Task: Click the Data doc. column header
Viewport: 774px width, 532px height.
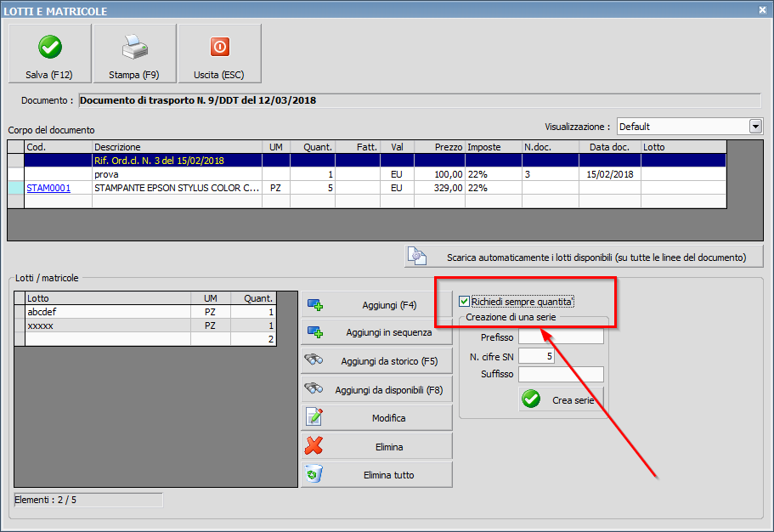Action: click(610, 147)
